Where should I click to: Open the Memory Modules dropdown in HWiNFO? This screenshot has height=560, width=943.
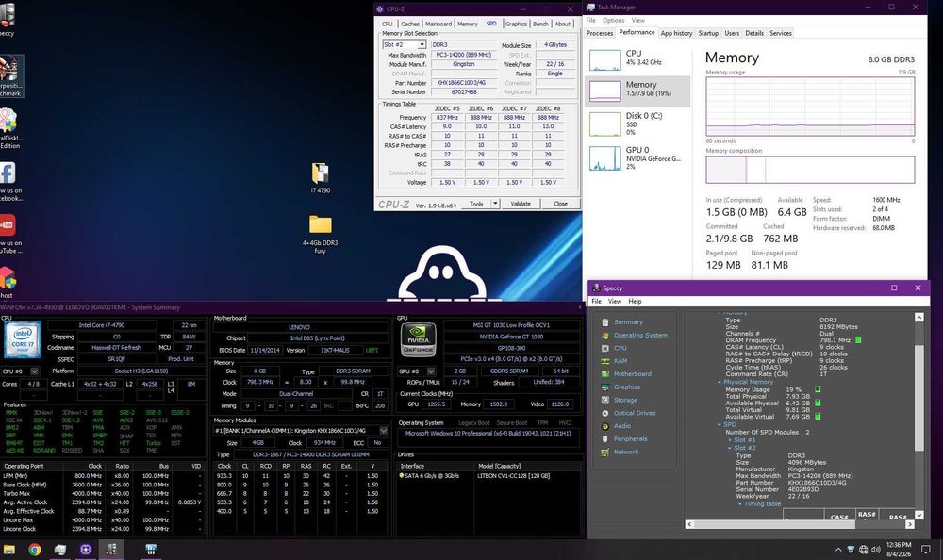coord(383,431)
